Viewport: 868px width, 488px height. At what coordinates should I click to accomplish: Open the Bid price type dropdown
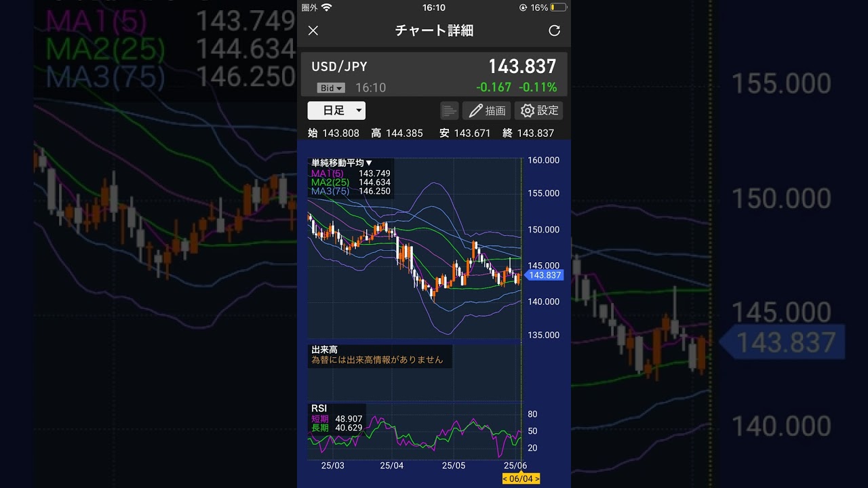(331, 88)
